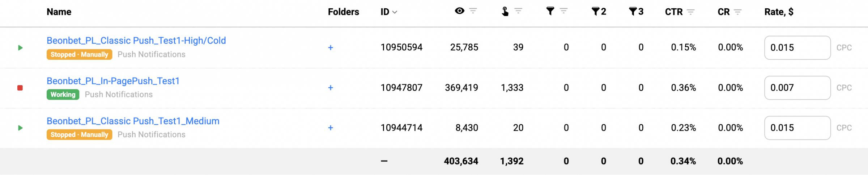The width and height of the screenshot is (868, 175).
Task: Click the funnel 2 column header
Action: coord(599,12)
